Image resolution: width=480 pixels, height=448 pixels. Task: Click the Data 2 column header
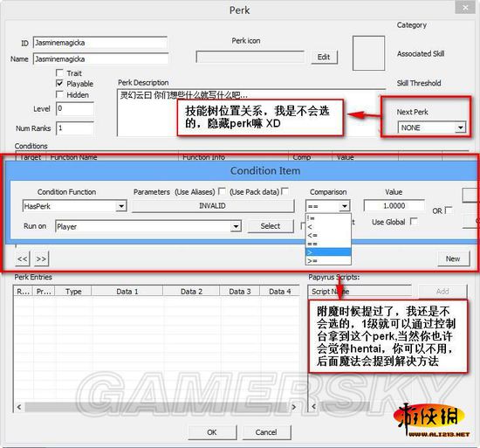191,291
